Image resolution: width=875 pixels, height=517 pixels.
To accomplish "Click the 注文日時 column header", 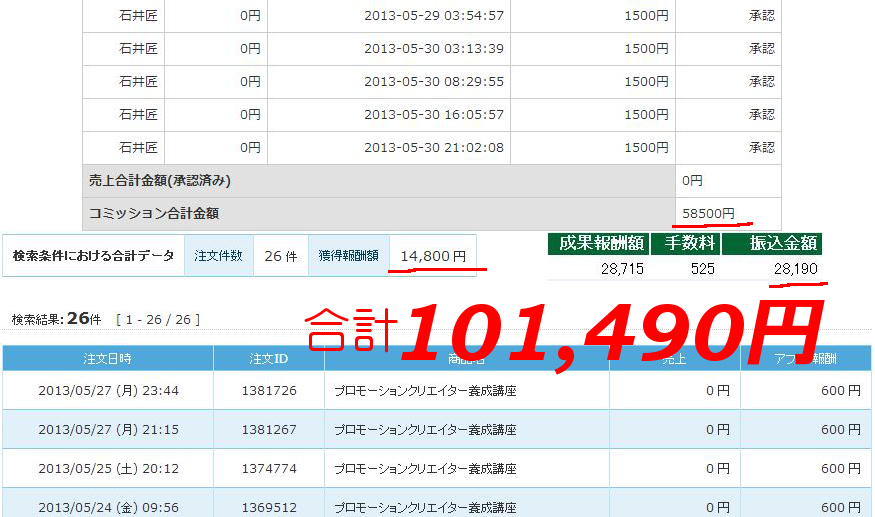I will (107, 358).
